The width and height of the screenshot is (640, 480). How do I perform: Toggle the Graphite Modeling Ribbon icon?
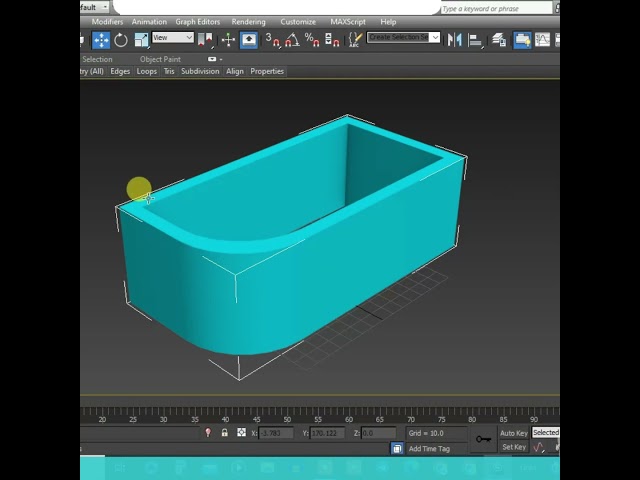[x=522, y=40]
